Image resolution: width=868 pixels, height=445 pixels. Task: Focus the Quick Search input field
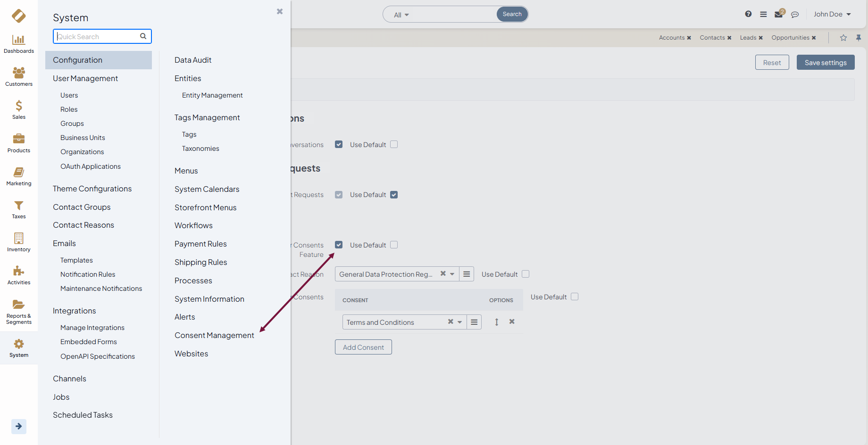click(97, 36)
